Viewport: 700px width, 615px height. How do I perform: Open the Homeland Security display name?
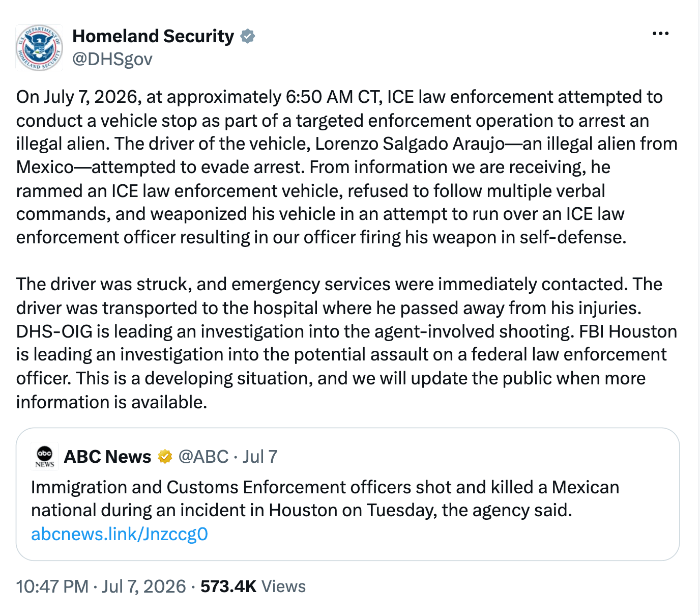pos(153,36)
